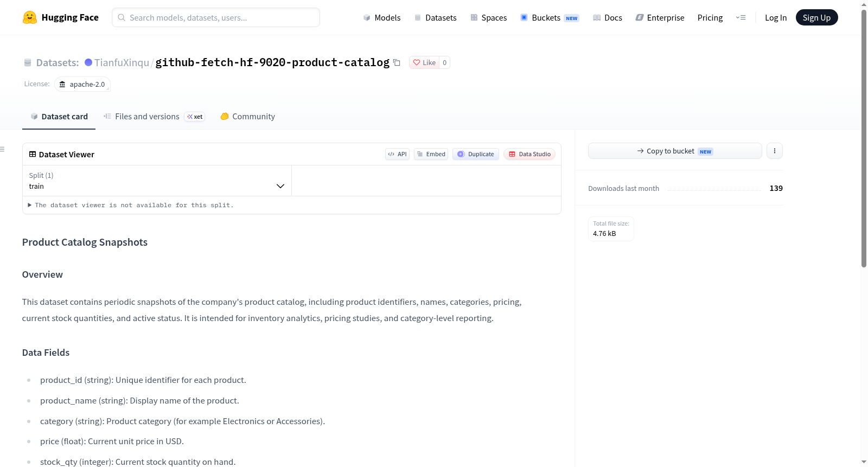Viewport: 868px width, 467px height.
Task: Focus the search models, datasets, users field
Action: (216, 17)
